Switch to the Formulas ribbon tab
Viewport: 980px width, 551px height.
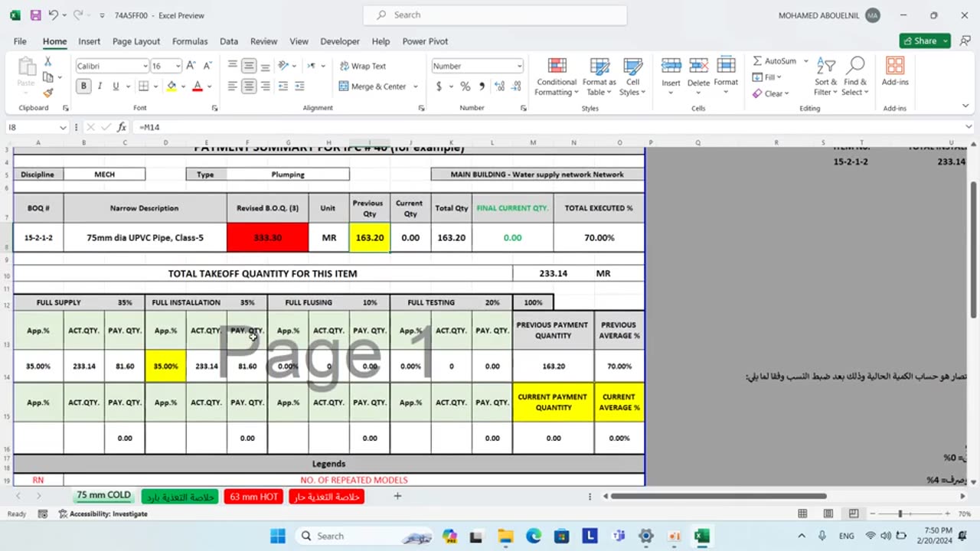(190, 41)
